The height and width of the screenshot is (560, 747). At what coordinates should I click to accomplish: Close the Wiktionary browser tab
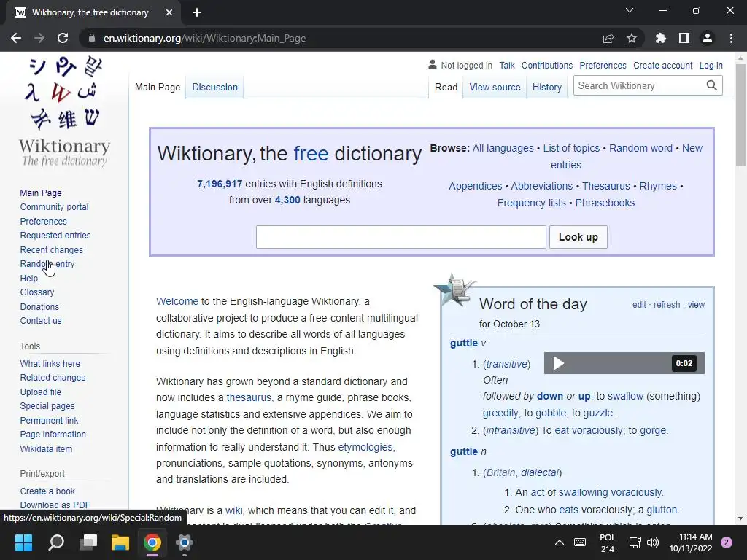pos(169,12)
